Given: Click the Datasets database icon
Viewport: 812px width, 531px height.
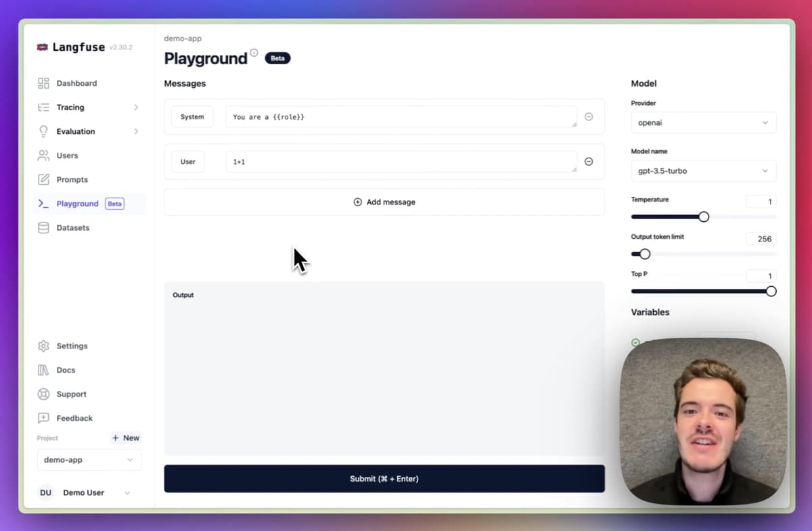Looking at the screenshot, I should tap(43, 228).
